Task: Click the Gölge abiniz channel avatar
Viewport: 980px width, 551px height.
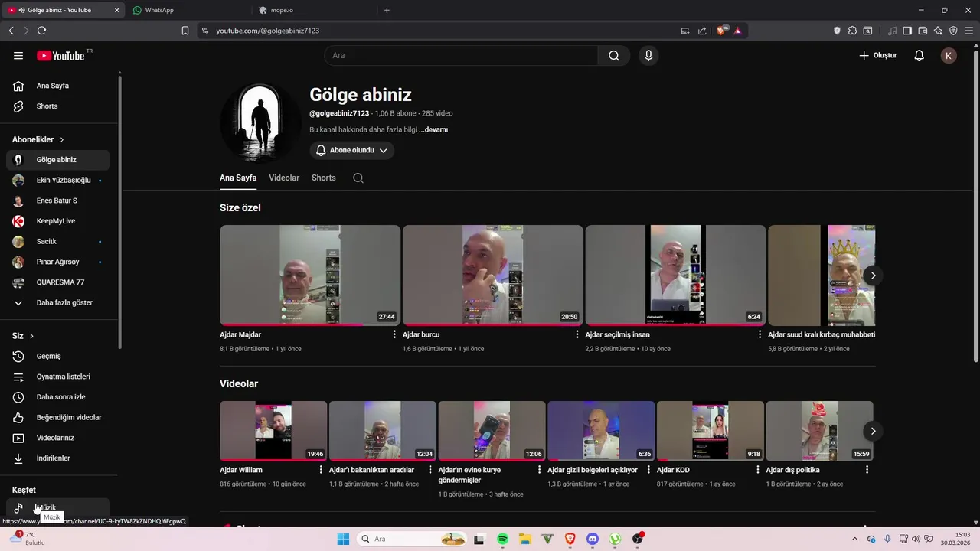Action: tap(261, 123)
